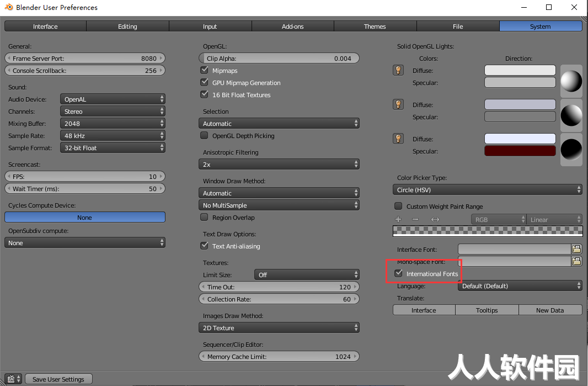Click the Frame Server Port field
The width and height of the screenshot is (588, 386).
[x=85, y=58]
